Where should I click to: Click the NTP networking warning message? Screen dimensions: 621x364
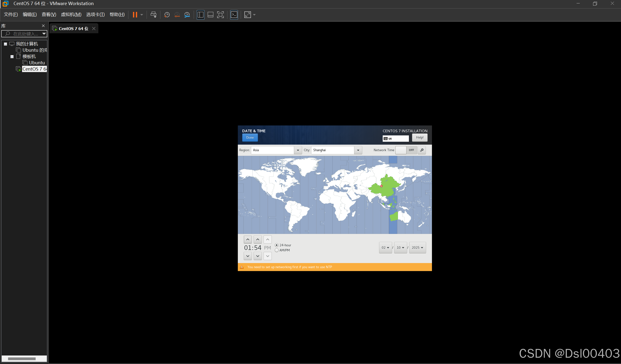coord(290,267)
